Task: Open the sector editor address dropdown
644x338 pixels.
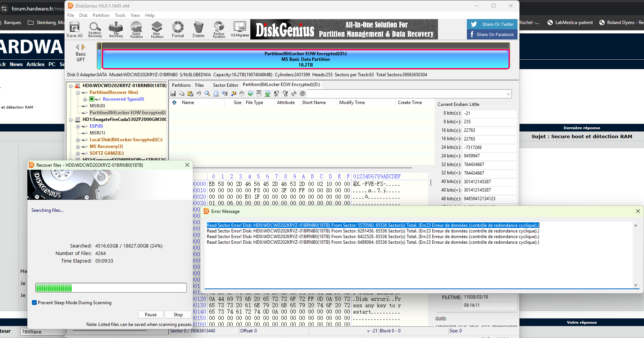Action: [509, 94]
